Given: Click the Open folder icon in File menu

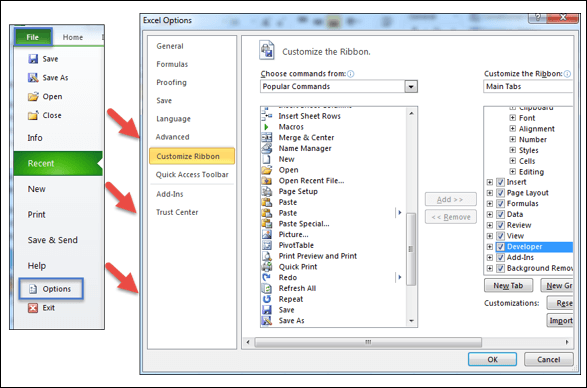Looking at the screenshot, I should [x=33, y=97].
